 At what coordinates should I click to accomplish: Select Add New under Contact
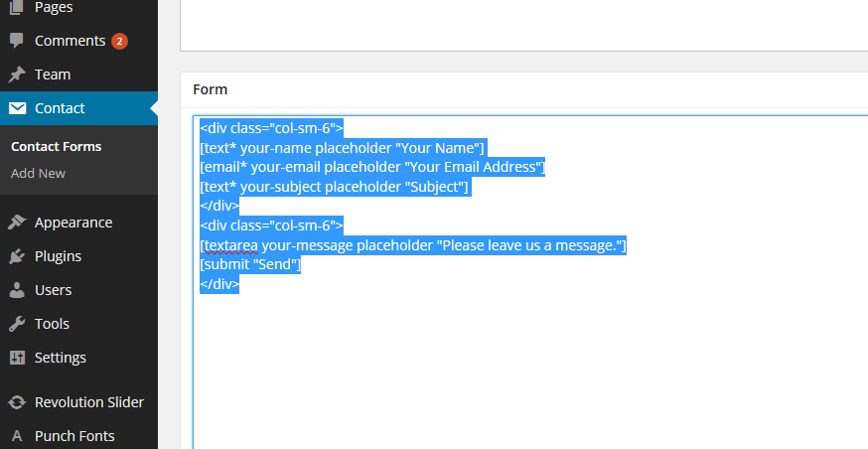(38, 173)
